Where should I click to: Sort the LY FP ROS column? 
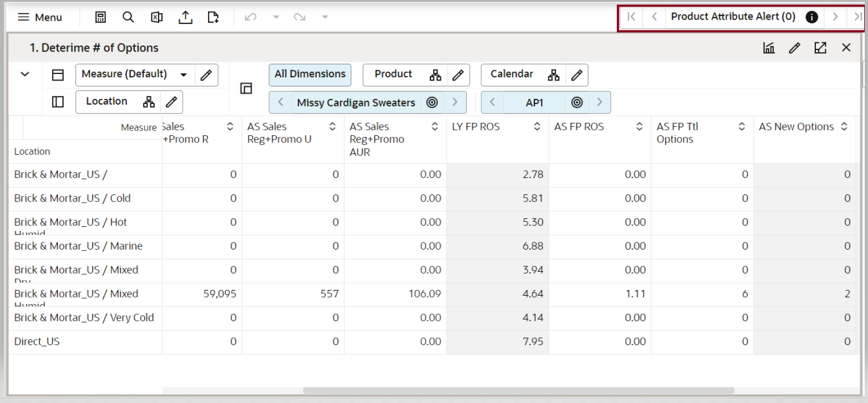[537, 127]
